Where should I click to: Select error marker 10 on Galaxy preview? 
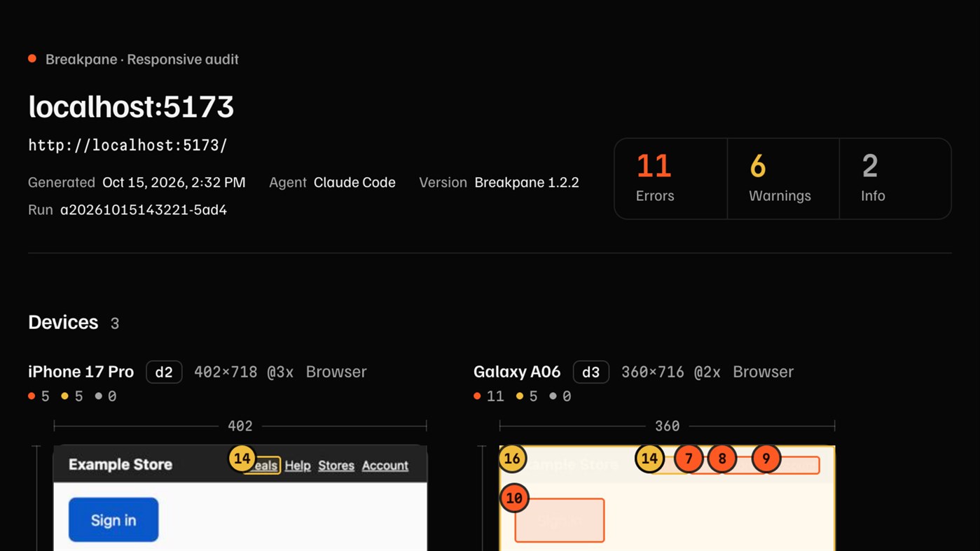pyautogui.click(x=514, y=498)
